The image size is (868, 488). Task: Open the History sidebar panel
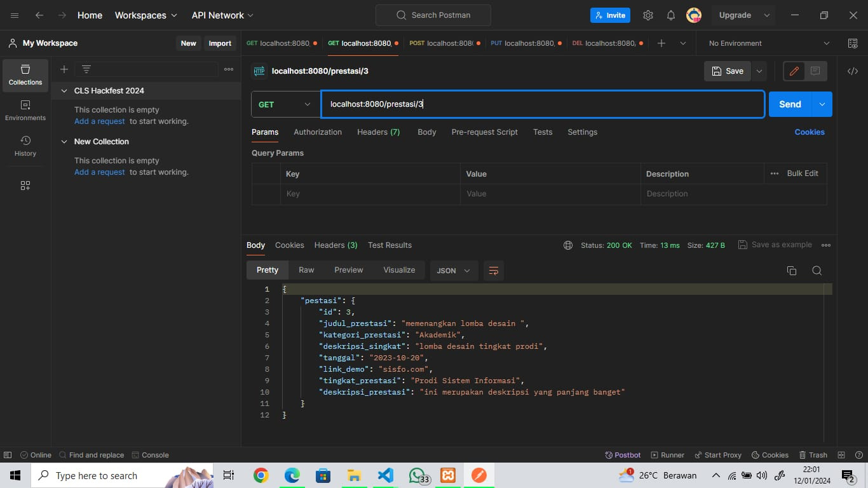[x=25, y=146]
